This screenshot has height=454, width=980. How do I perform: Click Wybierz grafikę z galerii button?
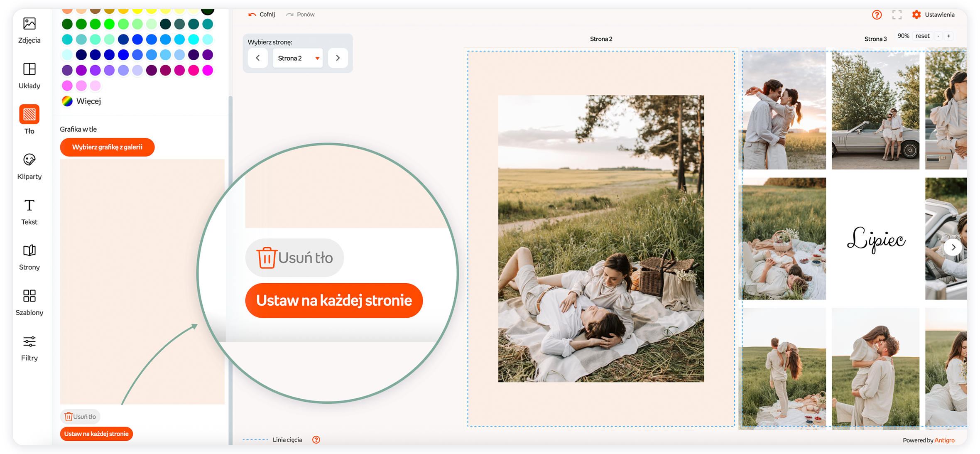click(107, 147)
